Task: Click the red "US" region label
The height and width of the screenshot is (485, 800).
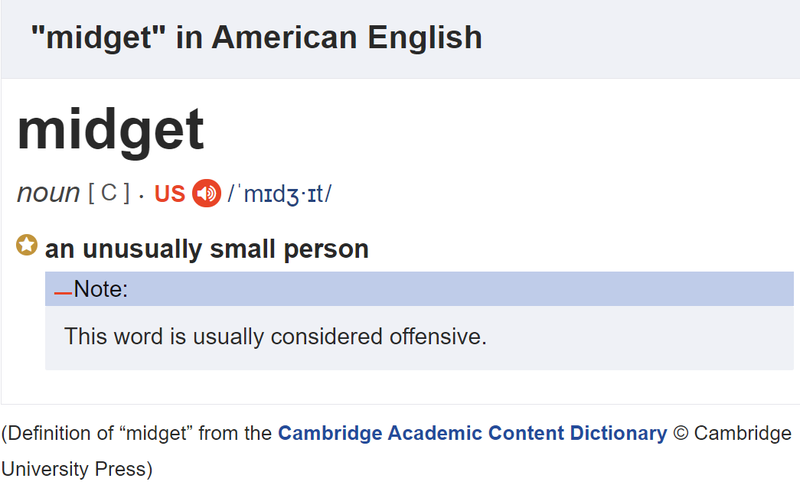Action: point(170,194)
